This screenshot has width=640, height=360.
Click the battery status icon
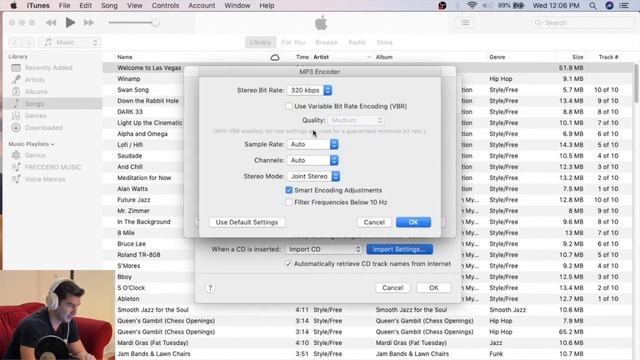518,5
